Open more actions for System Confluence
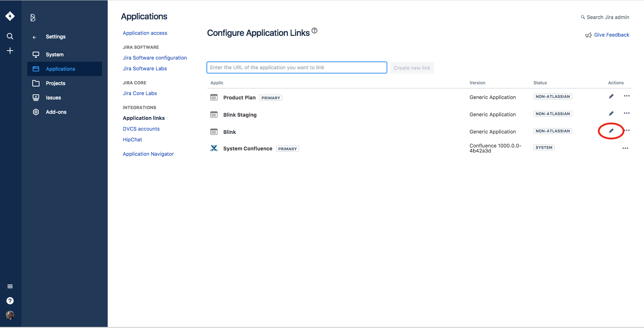 click(625, 148)
